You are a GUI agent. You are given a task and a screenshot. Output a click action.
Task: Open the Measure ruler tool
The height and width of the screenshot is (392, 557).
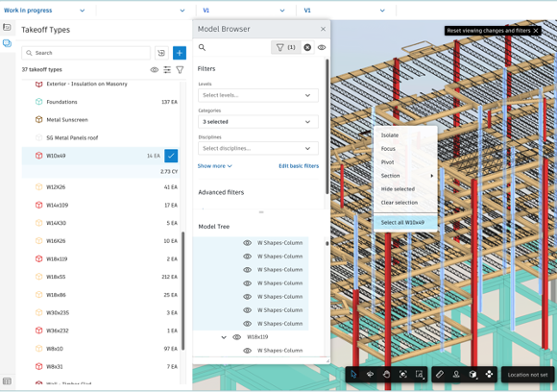coord(440,375)
